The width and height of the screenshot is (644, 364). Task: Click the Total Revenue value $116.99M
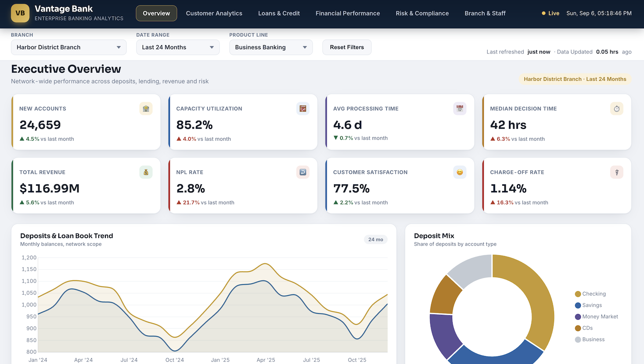pos(50,189)
